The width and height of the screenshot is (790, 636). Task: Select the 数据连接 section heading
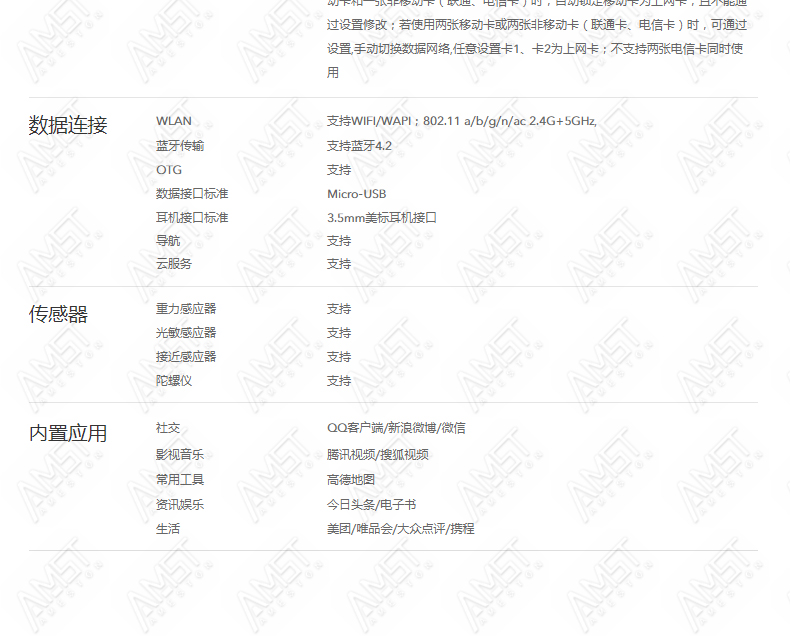tap(68, 125)
